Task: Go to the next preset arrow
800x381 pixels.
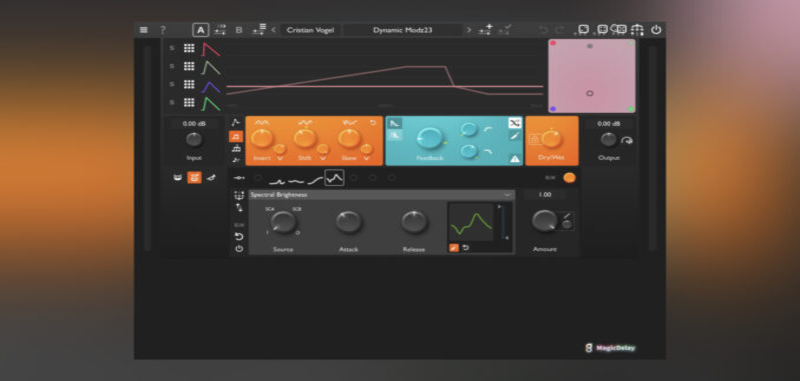Action: [x=469, y=30]
